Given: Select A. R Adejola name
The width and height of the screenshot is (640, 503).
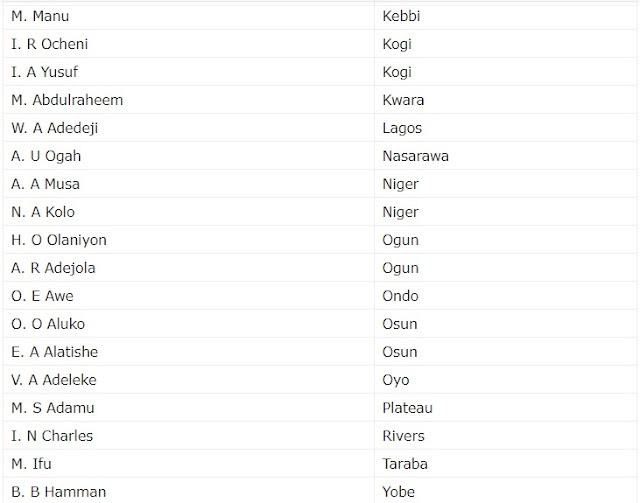Looking at the screenshot, I should pos(53,268).
